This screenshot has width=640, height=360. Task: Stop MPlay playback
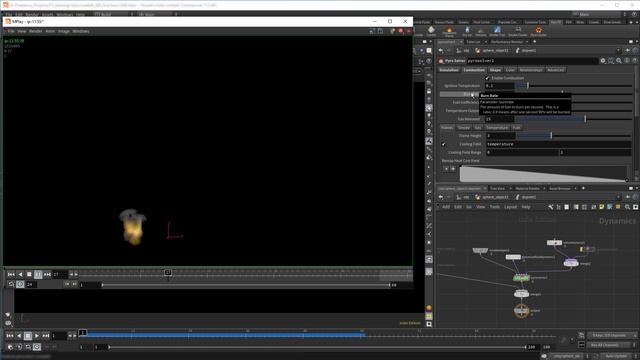coord(29,274)
